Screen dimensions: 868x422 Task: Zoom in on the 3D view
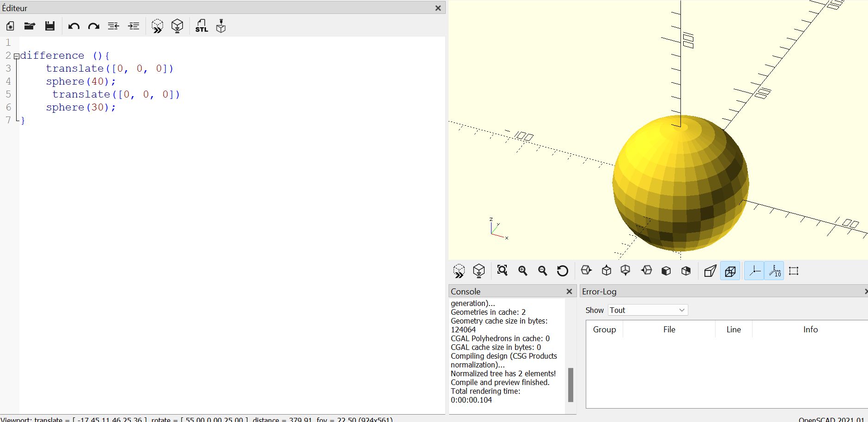pos(523,271)
